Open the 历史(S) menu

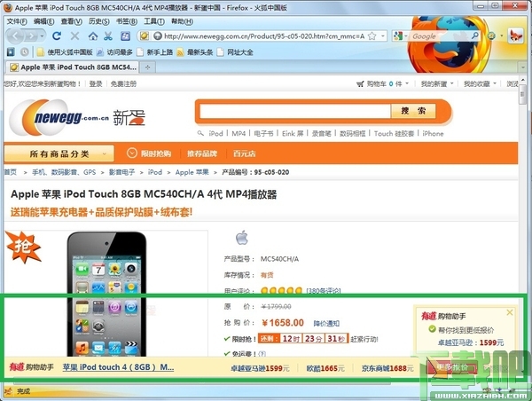pyautogui.click(x=98, y=21)
